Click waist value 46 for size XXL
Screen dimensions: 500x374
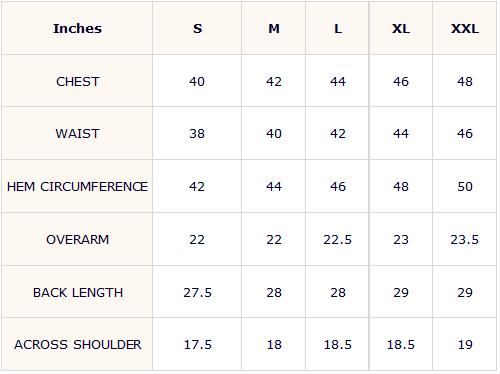point(465,134)
